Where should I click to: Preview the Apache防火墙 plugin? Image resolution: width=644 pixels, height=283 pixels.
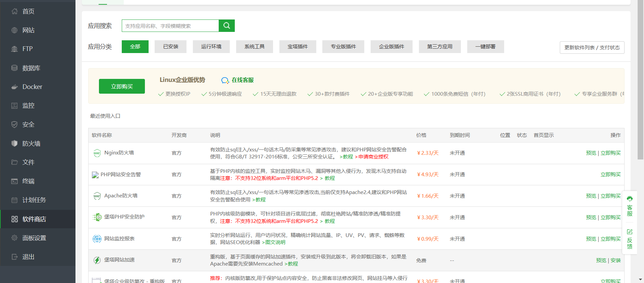coord(591,196)
